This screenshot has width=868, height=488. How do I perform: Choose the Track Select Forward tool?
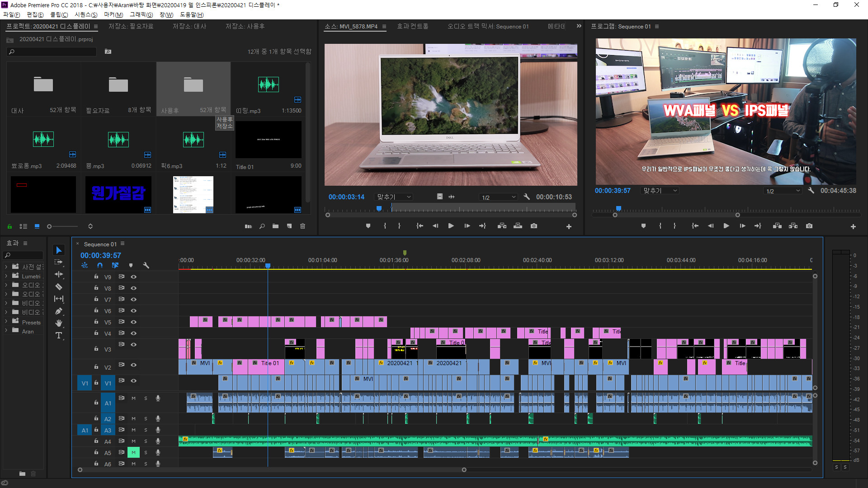pos(59,262)
